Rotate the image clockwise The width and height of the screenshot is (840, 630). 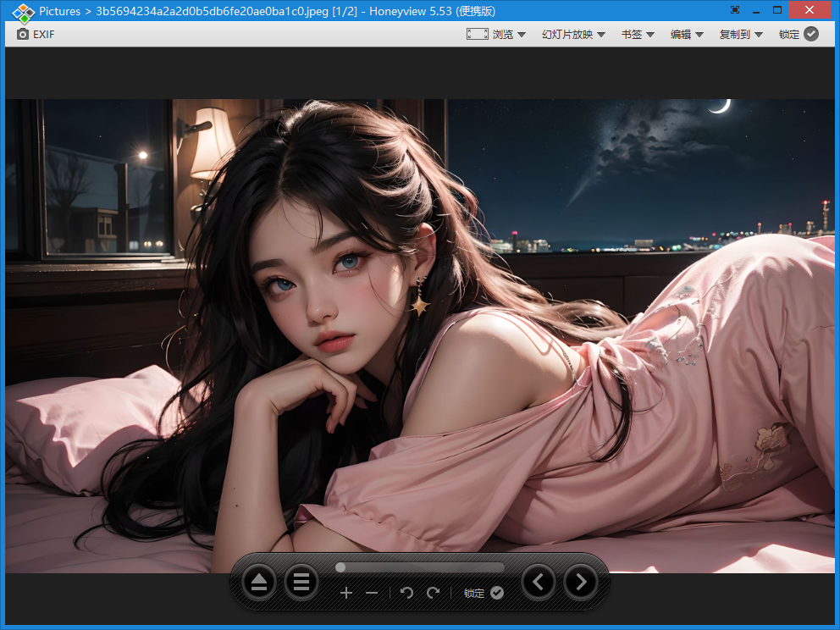[432, 593]
